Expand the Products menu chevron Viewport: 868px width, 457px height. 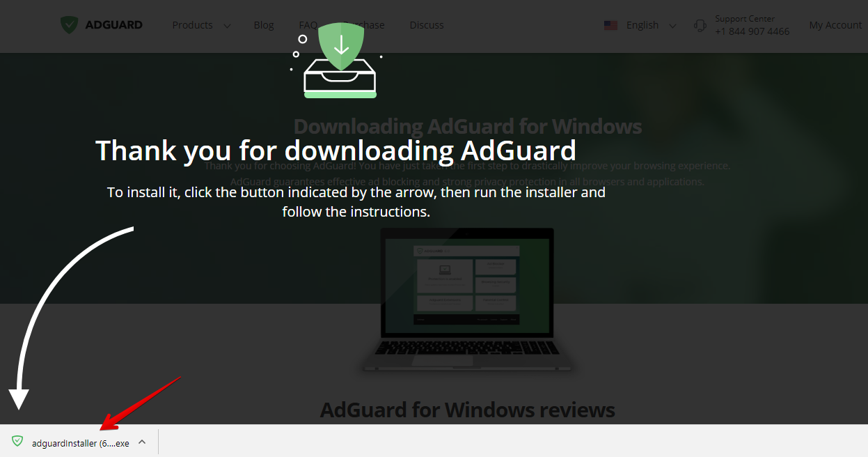227,26
